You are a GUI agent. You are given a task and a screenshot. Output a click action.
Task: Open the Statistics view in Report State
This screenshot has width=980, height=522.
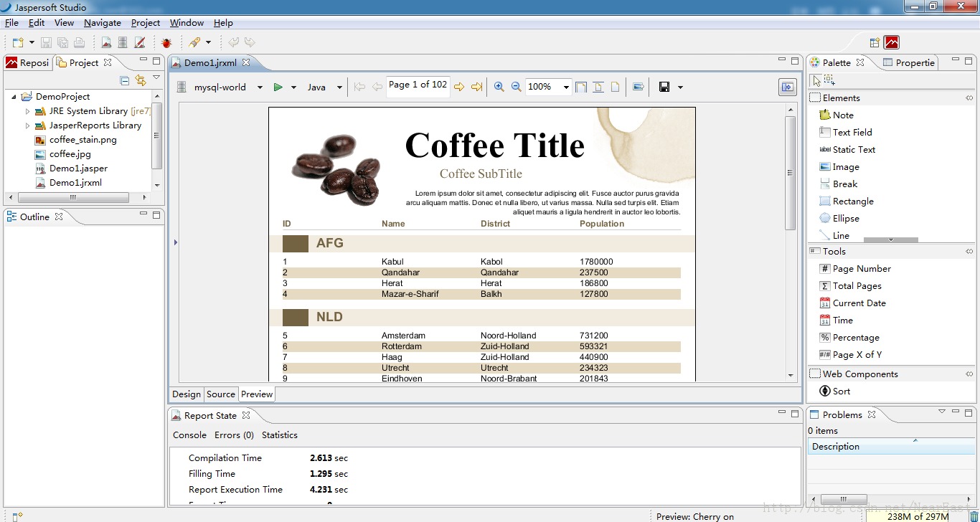[280, 435]
